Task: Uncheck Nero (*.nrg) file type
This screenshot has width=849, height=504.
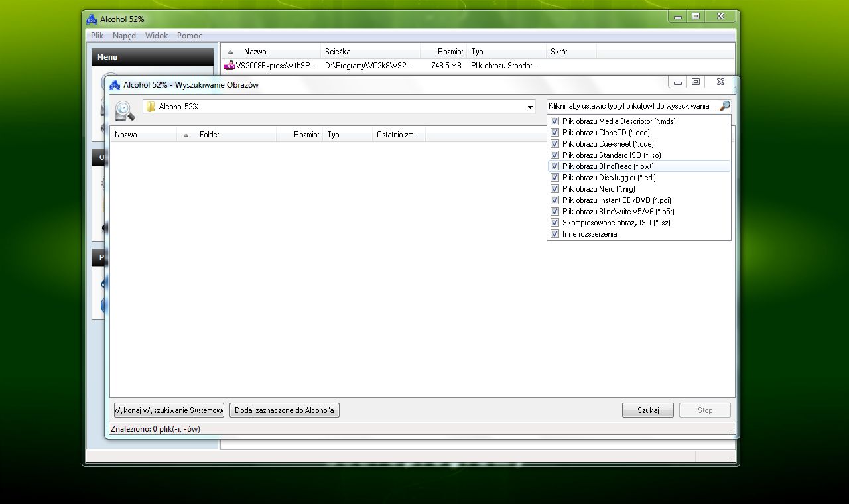Action: (x=555, y=189)
